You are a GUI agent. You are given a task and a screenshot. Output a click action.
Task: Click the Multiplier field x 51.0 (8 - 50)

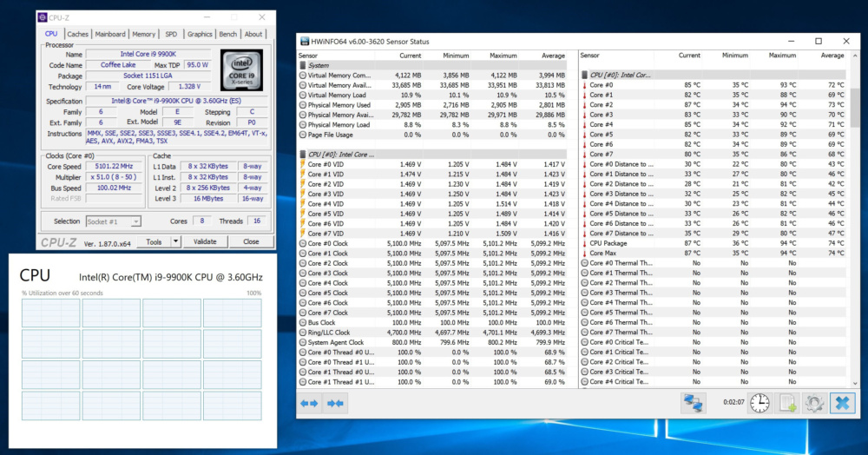pos(114,177)
